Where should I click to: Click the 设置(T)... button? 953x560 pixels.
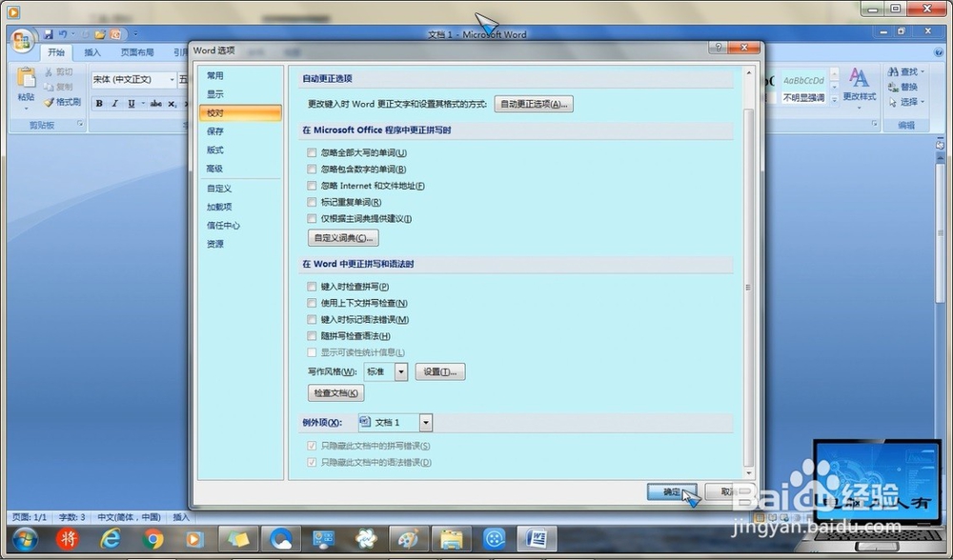(x=440, y=371)
